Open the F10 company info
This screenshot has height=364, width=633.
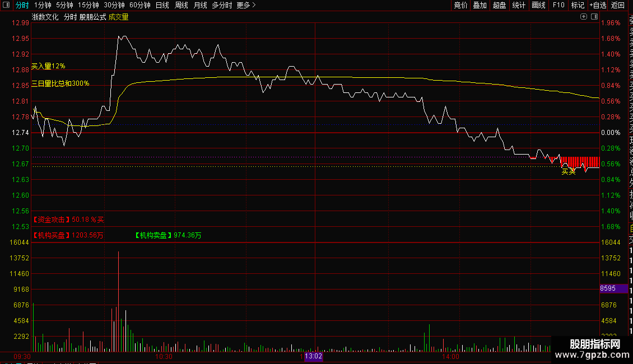pos(558,5)
